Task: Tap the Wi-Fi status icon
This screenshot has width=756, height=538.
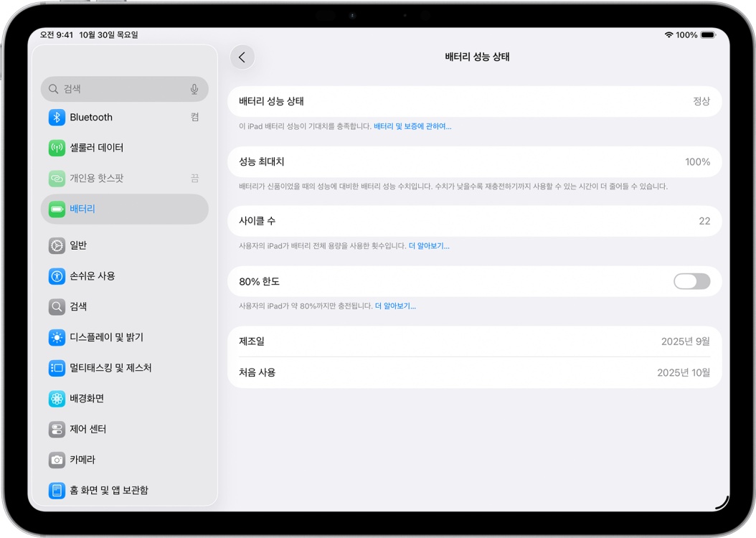Action: point(668,34)
